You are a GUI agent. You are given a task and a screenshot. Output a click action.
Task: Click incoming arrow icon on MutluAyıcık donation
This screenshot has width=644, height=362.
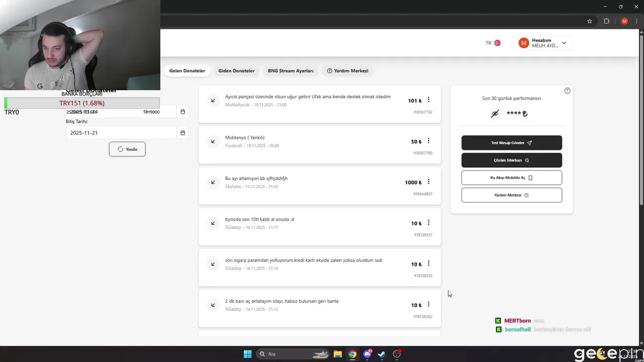213,101
